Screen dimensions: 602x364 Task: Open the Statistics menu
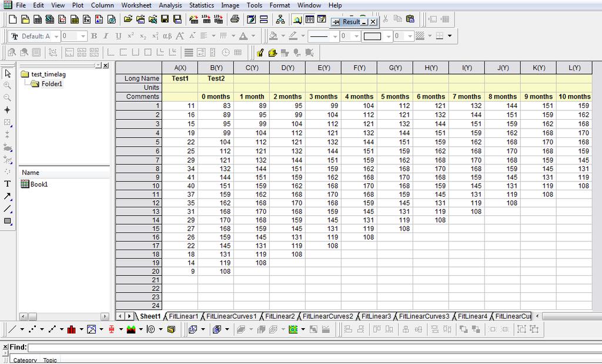point(202,5)
